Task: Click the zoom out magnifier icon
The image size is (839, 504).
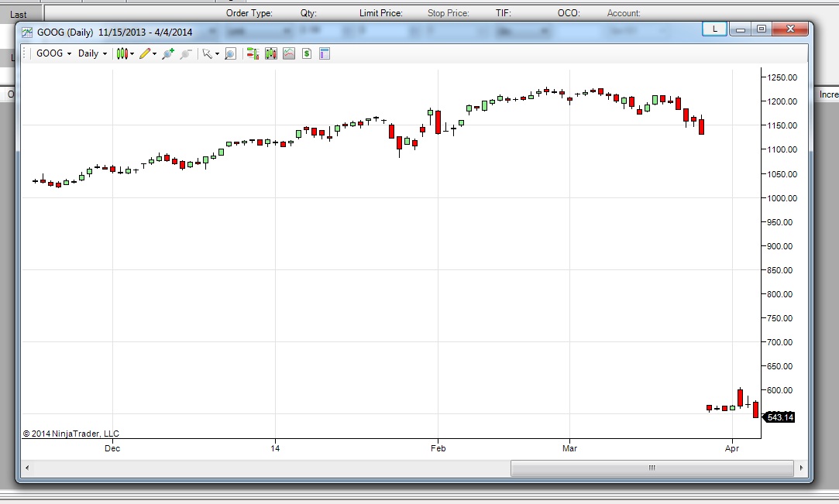Action: [x=186, y=53]
